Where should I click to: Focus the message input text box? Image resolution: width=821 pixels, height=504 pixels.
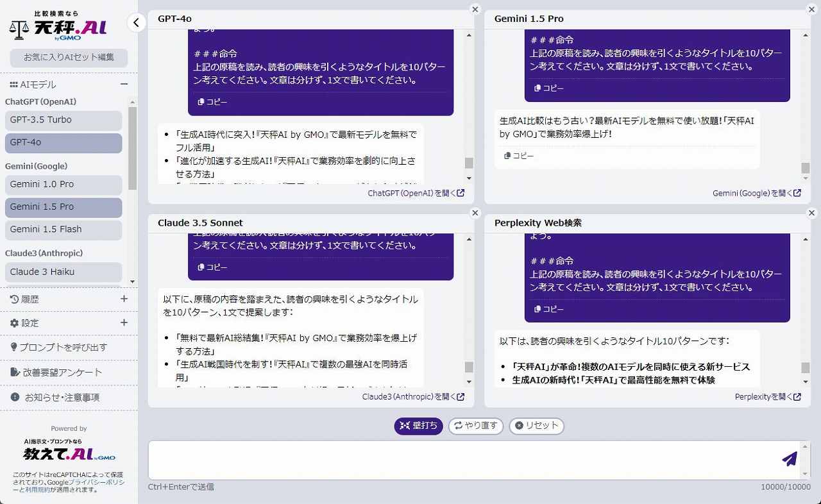[462, 459]
